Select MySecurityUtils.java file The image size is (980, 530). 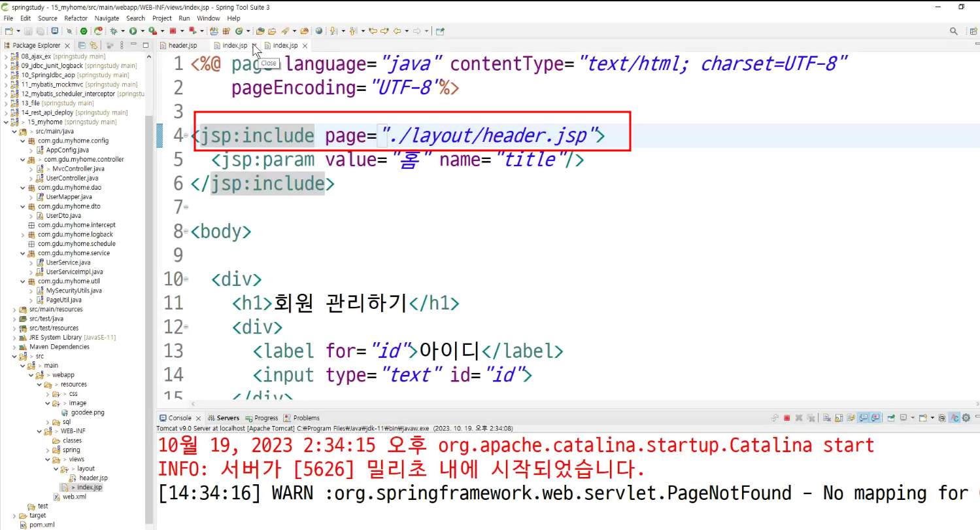click(x=74, y=291)
